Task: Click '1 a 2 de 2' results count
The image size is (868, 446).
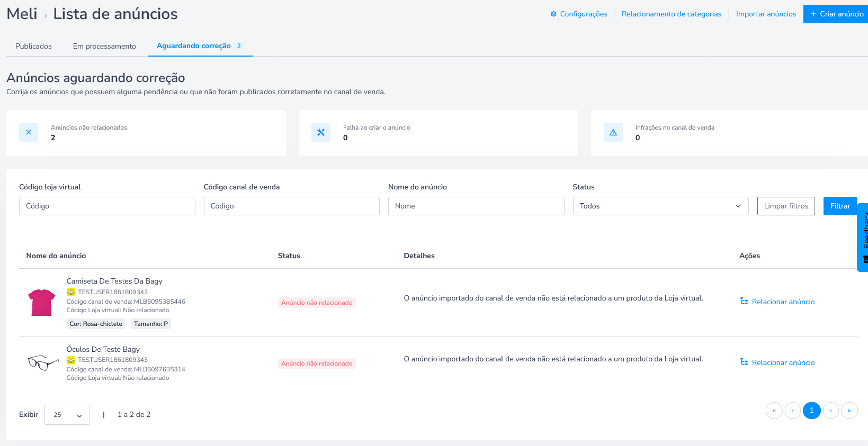Action: tap(134, 414)
